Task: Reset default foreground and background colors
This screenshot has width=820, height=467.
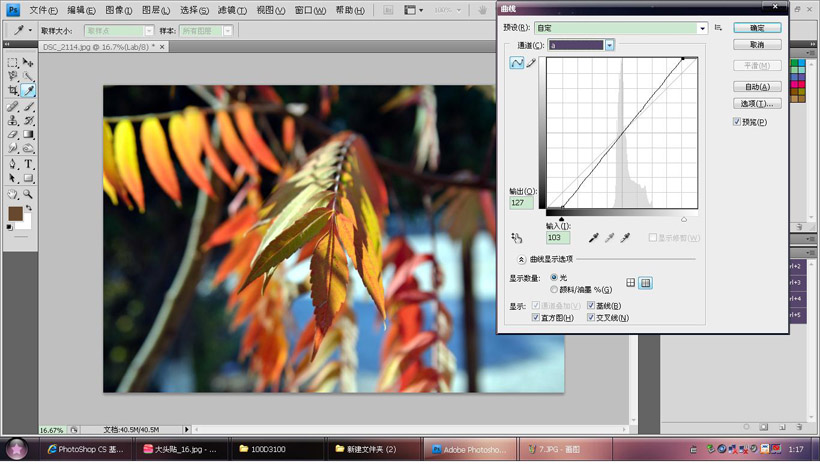Action: tap(9, 227)
